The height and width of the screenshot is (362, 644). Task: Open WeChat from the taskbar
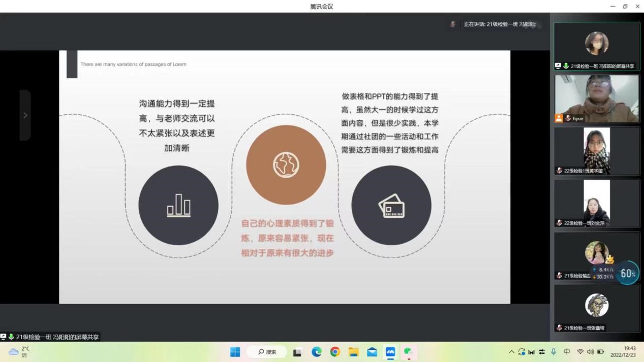408,352
